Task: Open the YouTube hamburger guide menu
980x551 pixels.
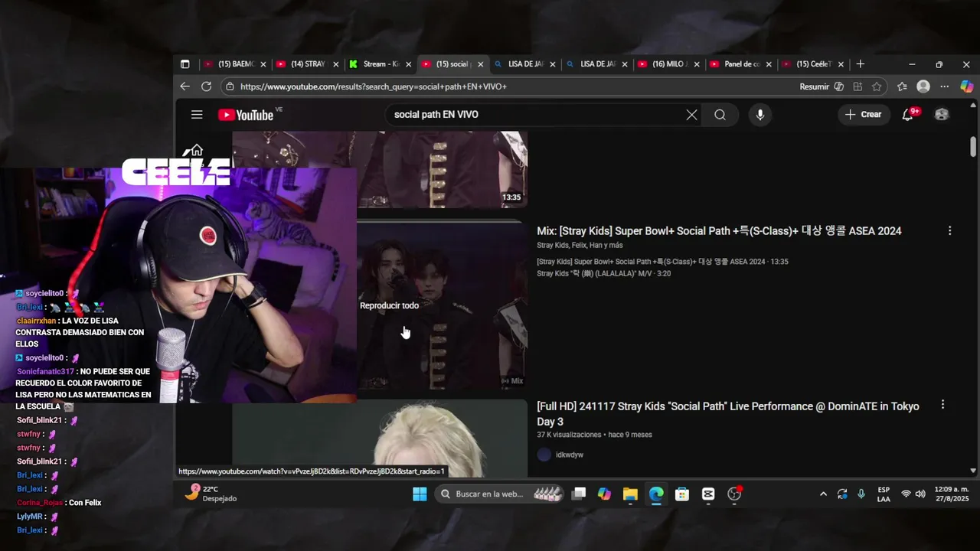Action: point(197,115)
